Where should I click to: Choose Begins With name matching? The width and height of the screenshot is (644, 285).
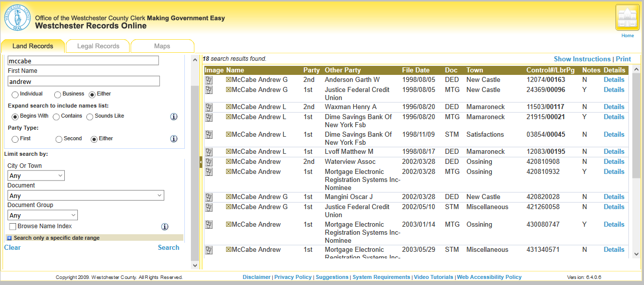coord(15,117)
